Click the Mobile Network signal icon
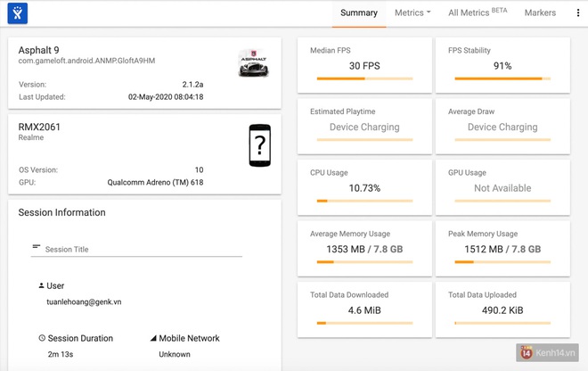The width and height of the screenshot is (588, 371). pyautogui.click(x=153, y=338)
